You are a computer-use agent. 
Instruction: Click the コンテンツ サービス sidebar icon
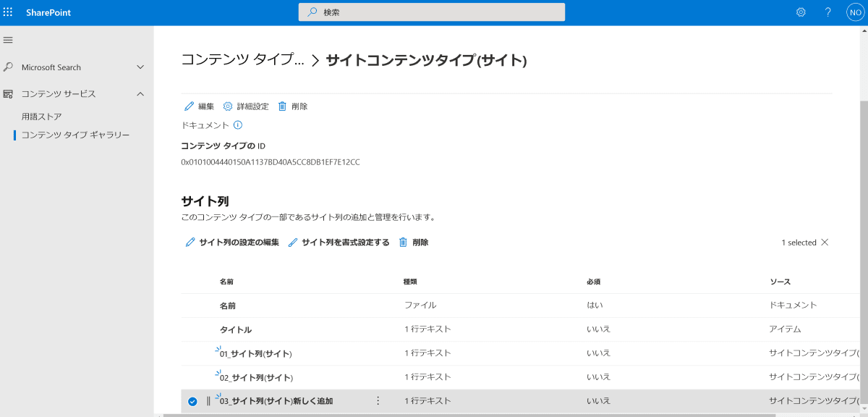(8, 94)
